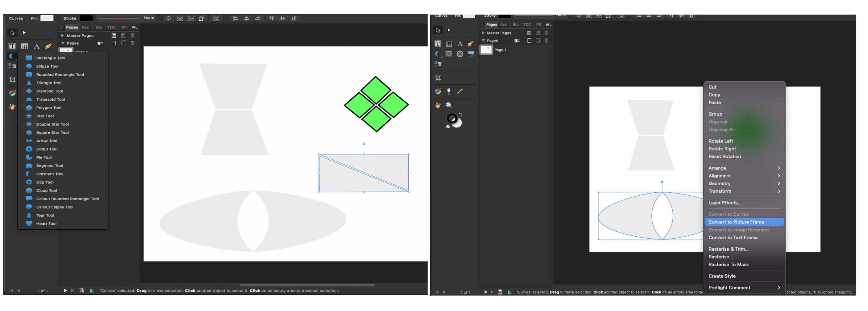Select the Zoom tool in right window
Image resolution: width=868 pixels, height=311 pixels.
tap(449, 105)
